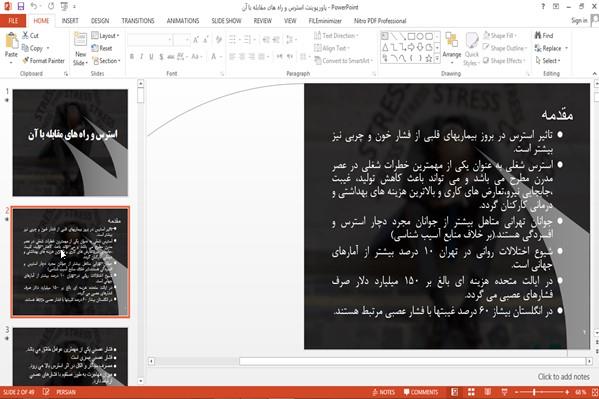Expand the Select dropdown in Editing
The width and height of the screenshot is (599, 399).
[548, 61]
